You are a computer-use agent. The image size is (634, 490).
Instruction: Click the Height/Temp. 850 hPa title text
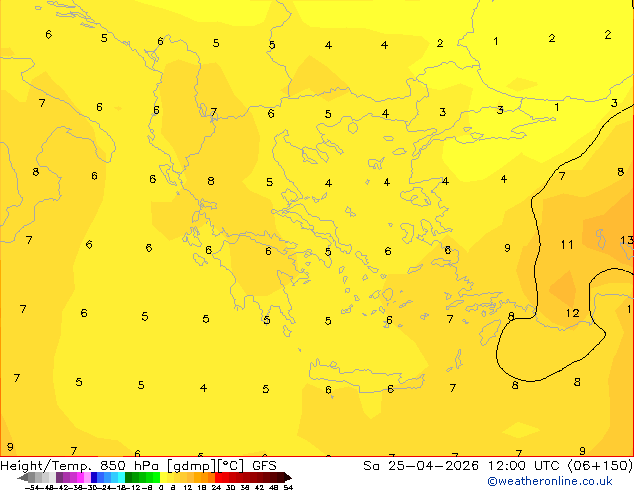(x=80, y=466)
